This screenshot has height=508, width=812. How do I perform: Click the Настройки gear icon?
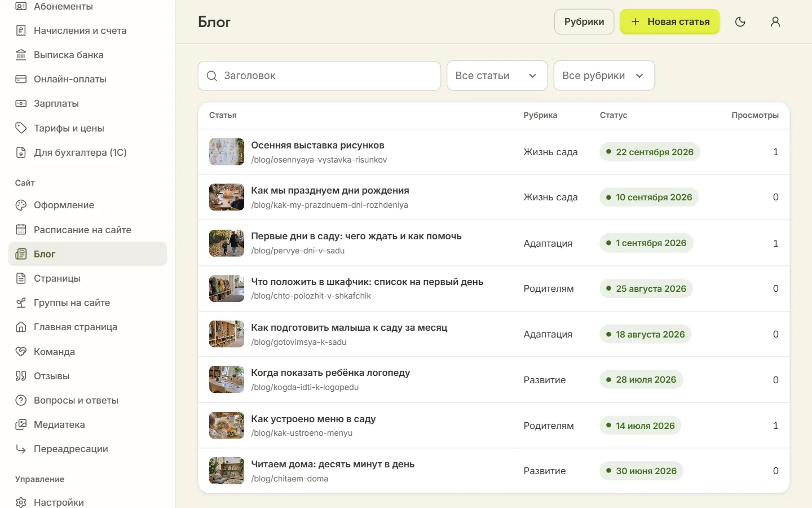click(x=21, y=502)
